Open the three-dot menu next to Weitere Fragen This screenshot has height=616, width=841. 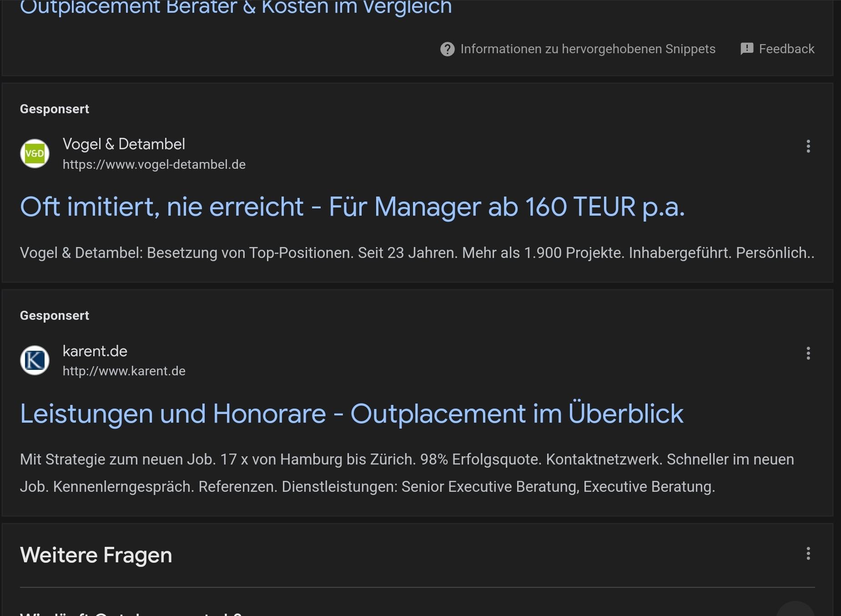coord(808,554)
